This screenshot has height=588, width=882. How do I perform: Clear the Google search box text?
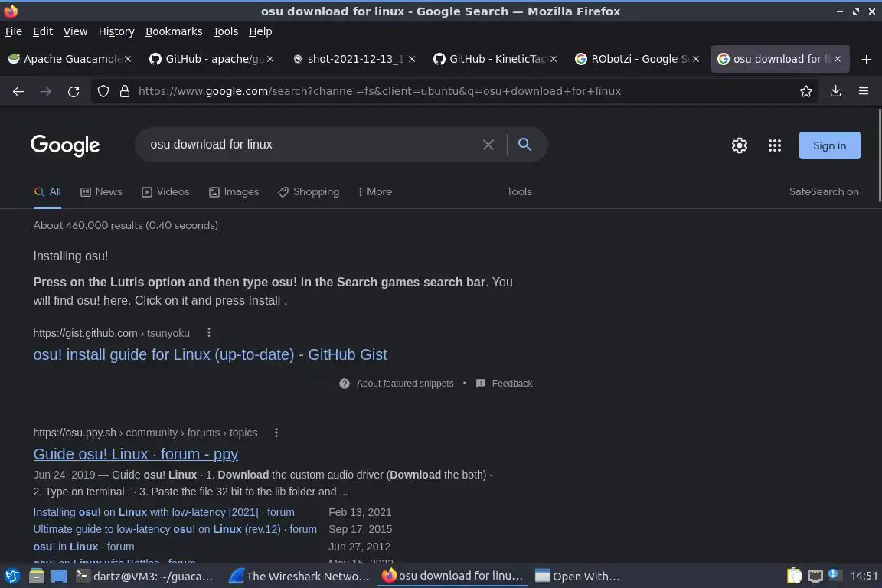pos(488,145)
